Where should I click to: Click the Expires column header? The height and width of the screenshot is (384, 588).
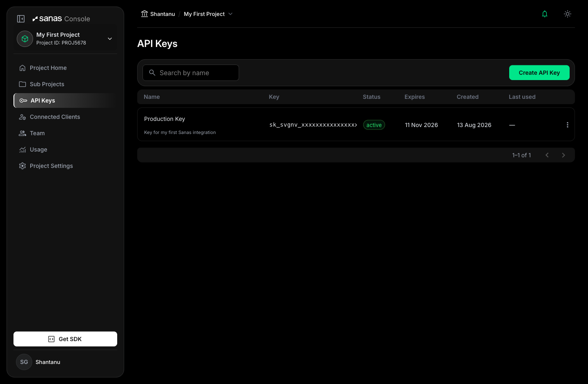[414, 97]
